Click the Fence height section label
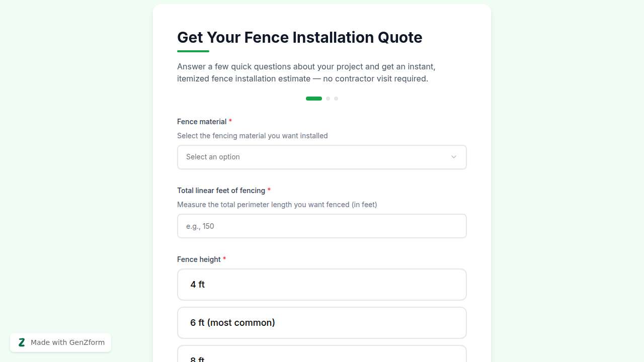The image size is (644, 362). tap(199, 259)
